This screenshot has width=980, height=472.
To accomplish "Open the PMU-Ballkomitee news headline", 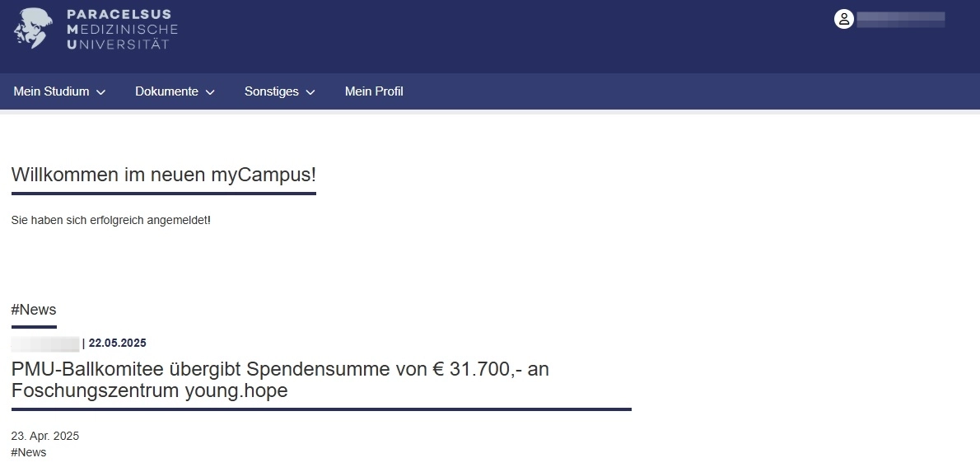I will coord(280,380).
